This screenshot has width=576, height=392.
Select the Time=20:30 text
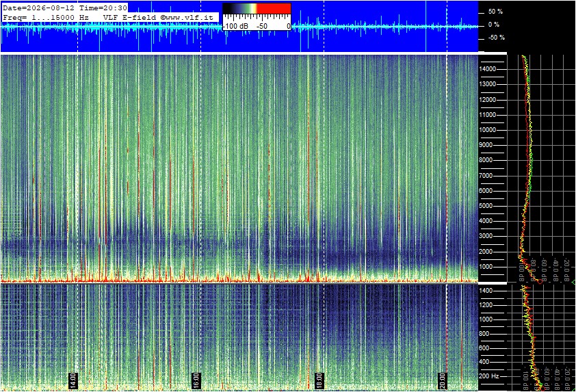point(103,8)
